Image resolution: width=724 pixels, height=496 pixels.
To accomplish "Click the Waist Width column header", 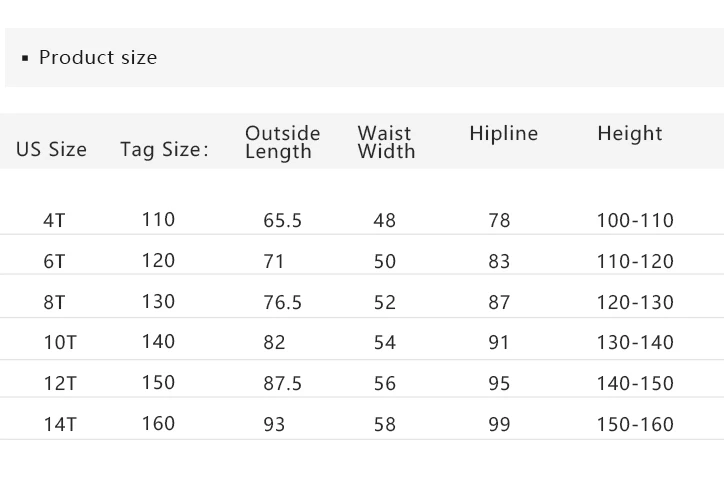I will tap(386, 142).
